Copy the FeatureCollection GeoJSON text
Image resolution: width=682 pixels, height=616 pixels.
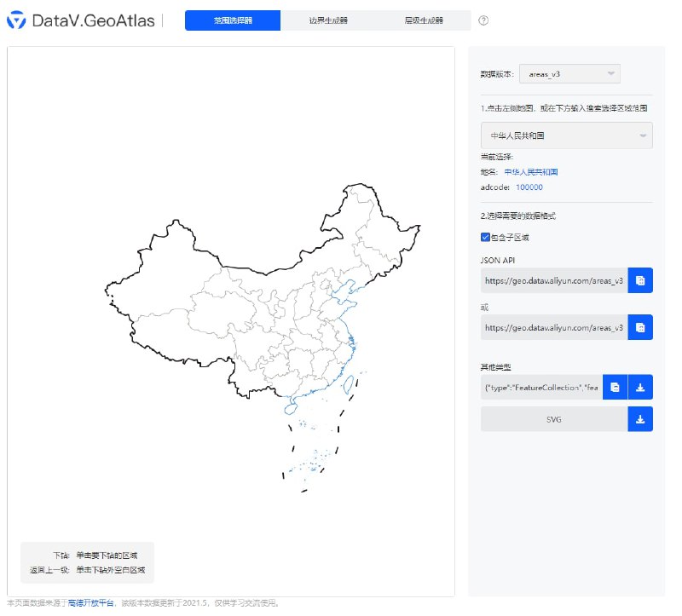[x=616, y=386]
